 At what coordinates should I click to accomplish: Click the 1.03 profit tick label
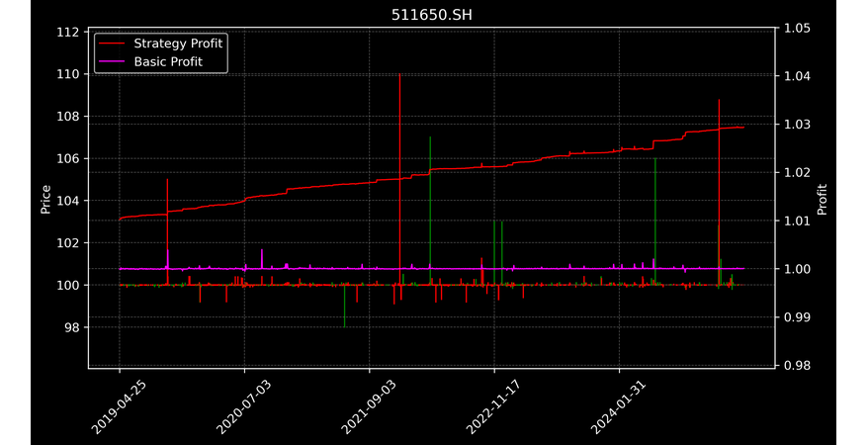(x=797, y=125)
